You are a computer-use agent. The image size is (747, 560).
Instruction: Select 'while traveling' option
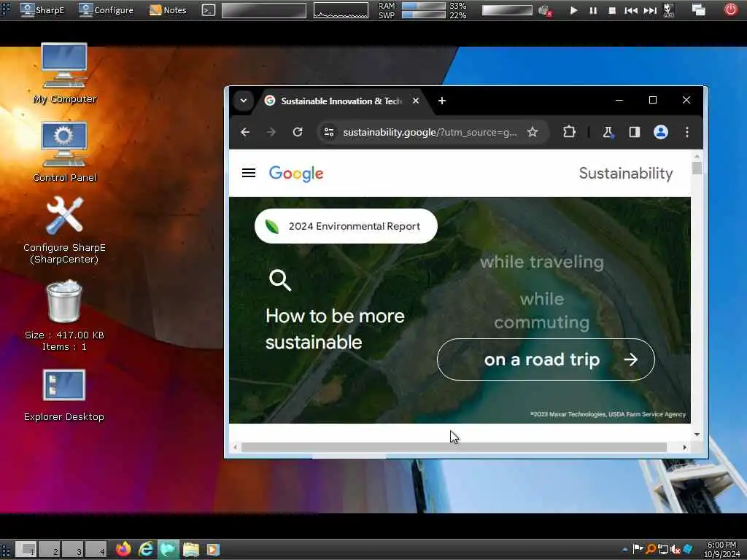542,262
